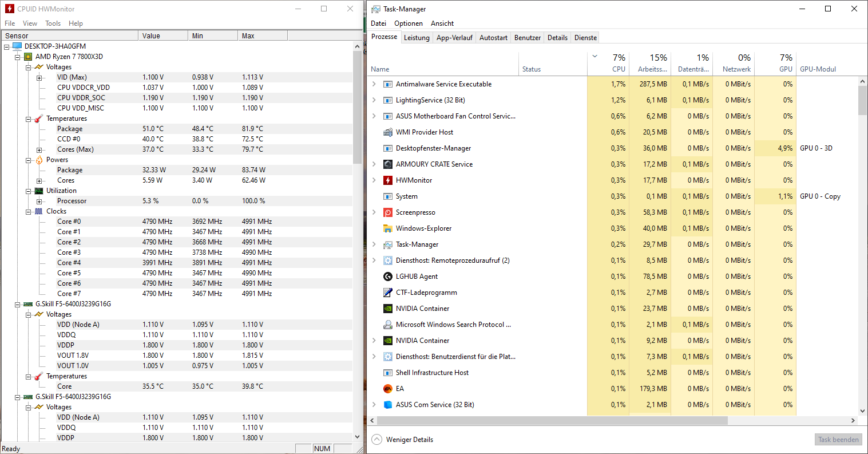Image resolution: width=868 pixels, height=454 pixels.
Task: Click the Powers flame icon in HWMonitor
Action: click(x=39, y=160)
